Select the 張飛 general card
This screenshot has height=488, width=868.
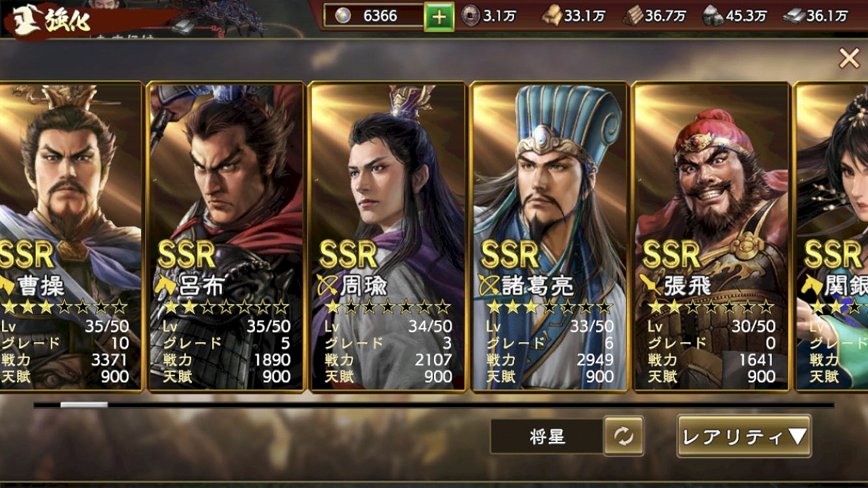tap(711, 236)
